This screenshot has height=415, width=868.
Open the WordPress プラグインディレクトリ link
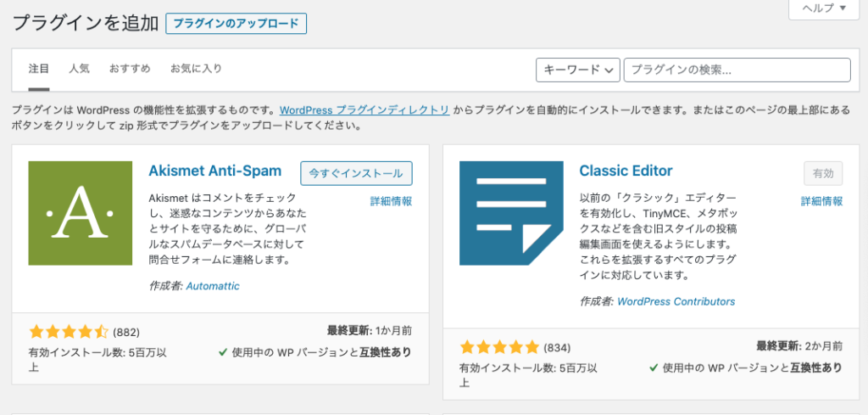364,109
